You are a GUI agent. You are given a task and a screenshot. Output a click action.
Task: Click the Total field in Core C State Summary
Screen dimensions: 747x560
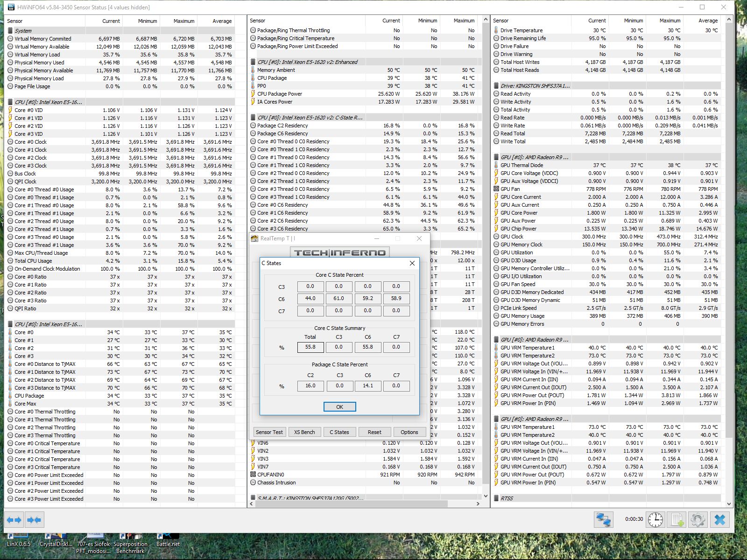[310, 347]
